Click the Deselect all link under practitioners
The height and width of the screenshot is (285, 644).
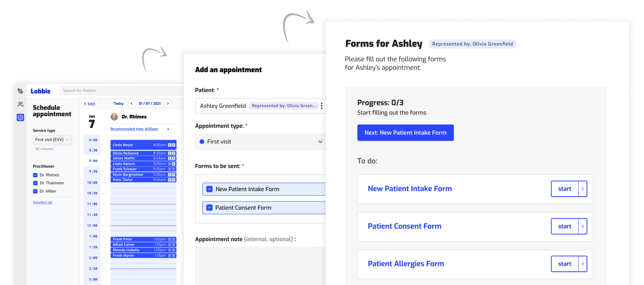tap(42, 202)
